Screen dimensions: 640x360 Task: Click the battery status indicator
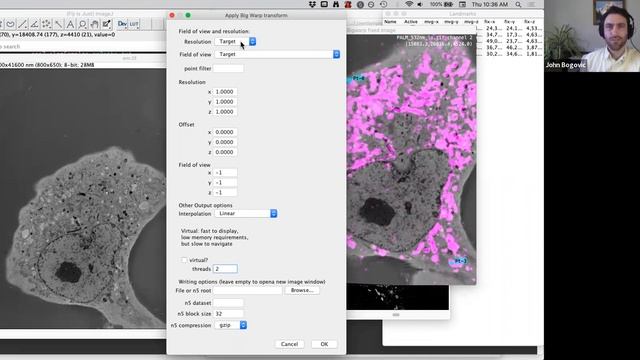coord(441,4)
